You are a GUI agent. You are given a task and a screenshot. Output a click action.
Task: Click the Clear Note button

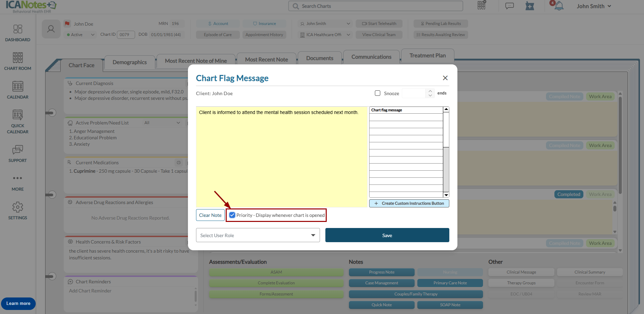(x=210, y=215)
